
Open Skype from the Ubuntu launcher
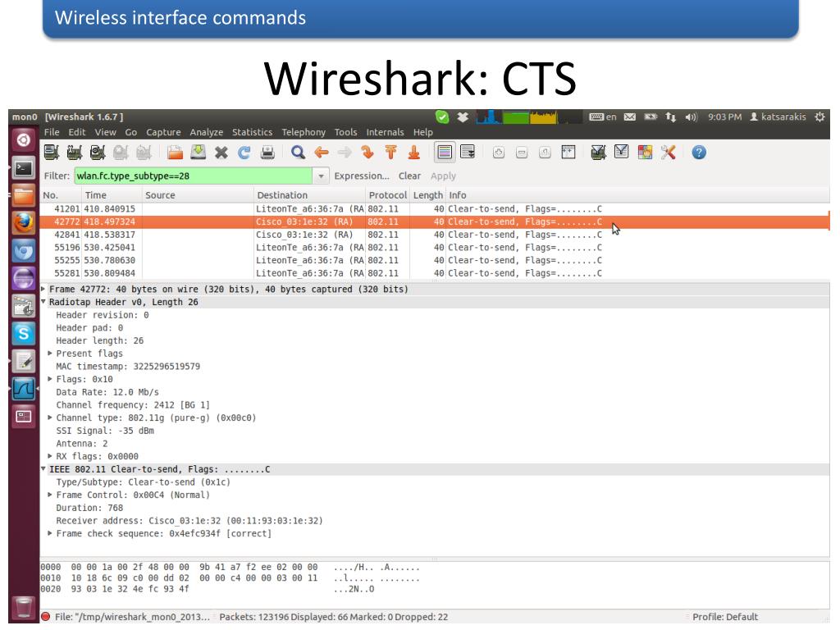(24, 333)
